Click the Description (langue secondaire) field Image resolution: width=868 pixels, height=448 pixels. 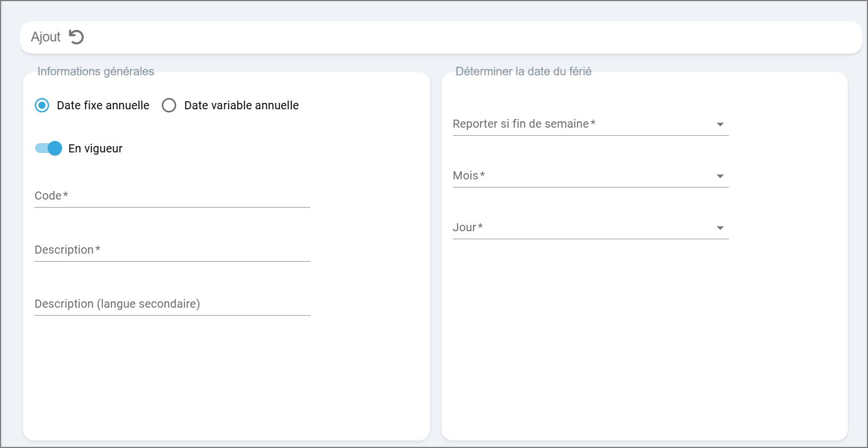[172, 304]
